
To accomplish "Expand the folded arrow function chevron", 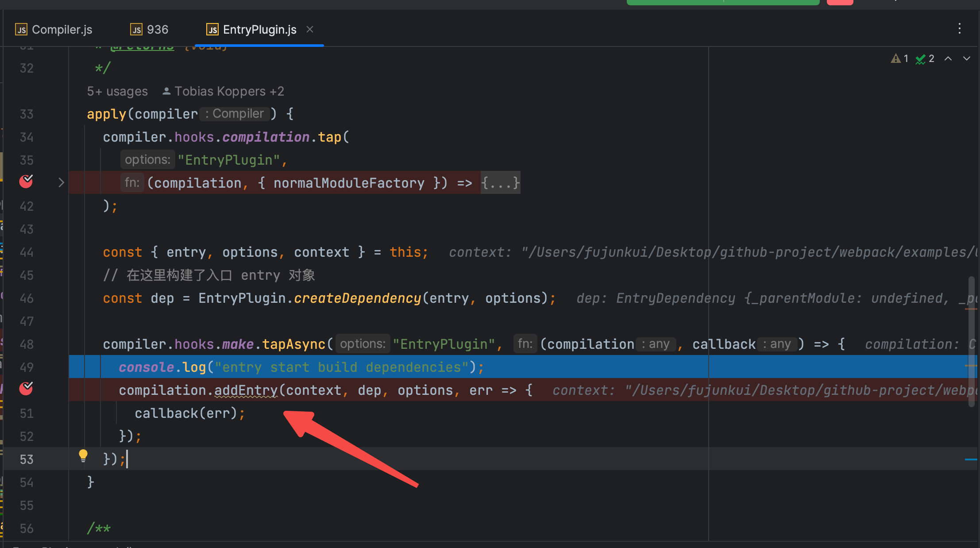I will point(61,182).
